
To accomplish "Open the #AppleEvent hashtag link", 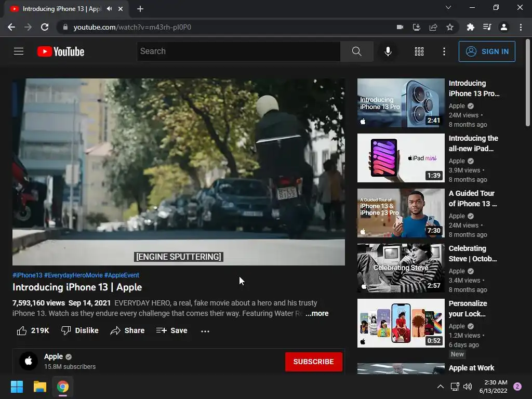I will tap(122, 275).
